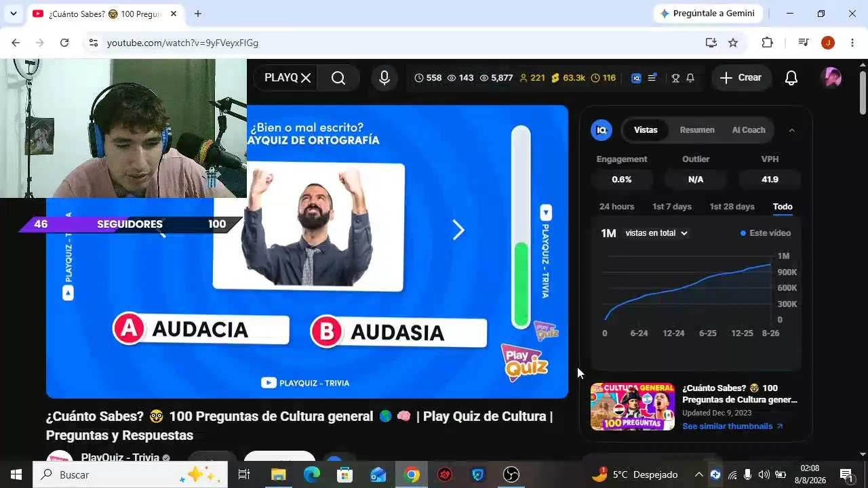Click the yellow clock stat showing 116
The width and height of the screenshot is (868, 488).
pyautogui.click(x=604, y=78)
